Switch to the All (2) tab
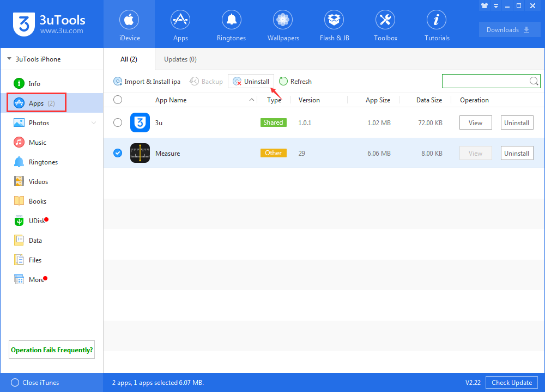545x392 pixels. click(x=129, y=59)
